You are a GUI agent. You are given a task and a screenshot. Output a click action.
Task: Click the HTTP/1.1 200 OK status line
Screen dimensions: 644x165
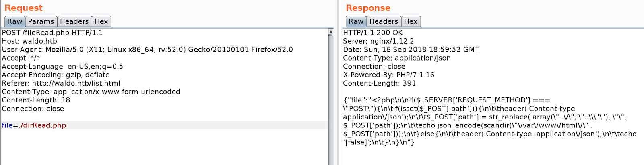tap(373, 33)
